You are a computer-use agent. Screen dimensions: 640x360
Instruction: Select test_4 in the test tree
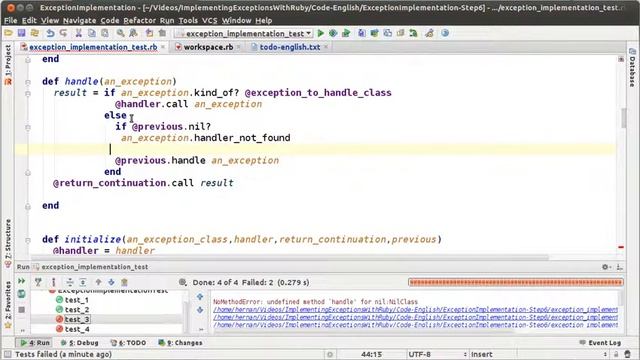[77, 329]
